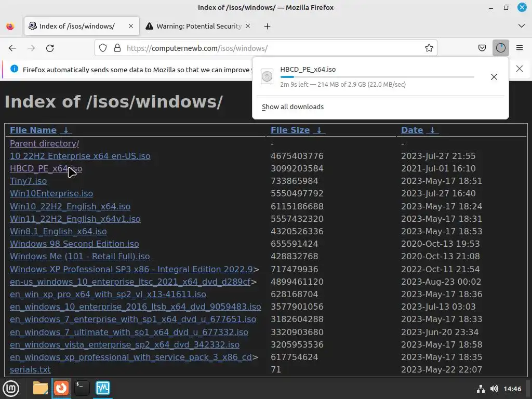Image resolution: width=532 pixels, height=399 pixels.
Task: Open Win11_22H2_English_x64v1.iso link
Action: point(75,219)
